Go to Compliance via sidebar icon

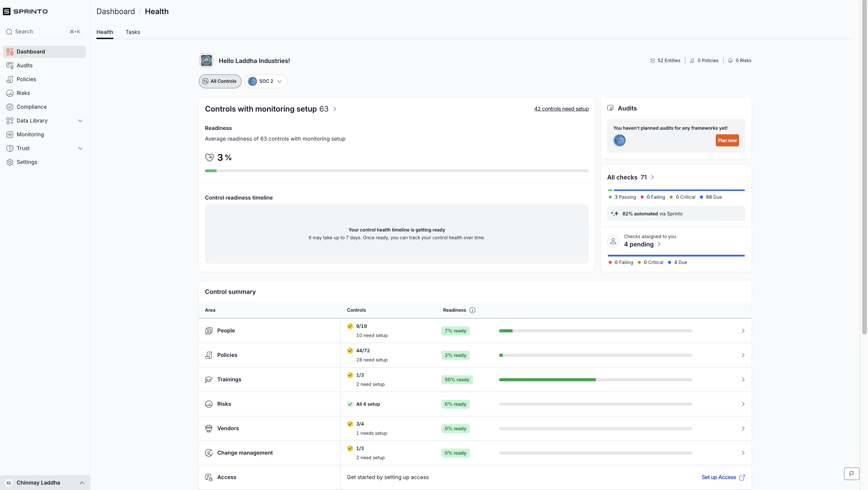(x=10, y=107)
